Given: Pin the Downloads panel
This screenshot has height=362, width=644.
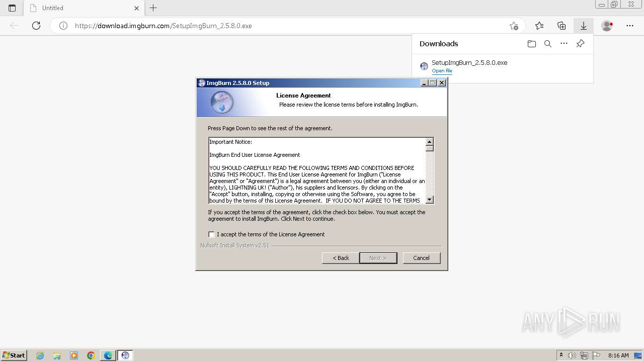Looking at the screenshot, I should click(x=580, y=44).
